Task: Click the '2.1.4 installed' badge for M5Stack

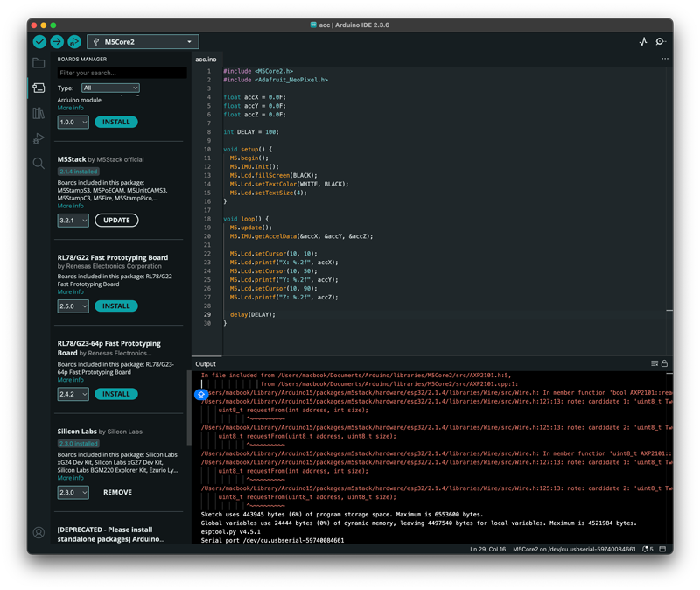Action: click(78, 172)
